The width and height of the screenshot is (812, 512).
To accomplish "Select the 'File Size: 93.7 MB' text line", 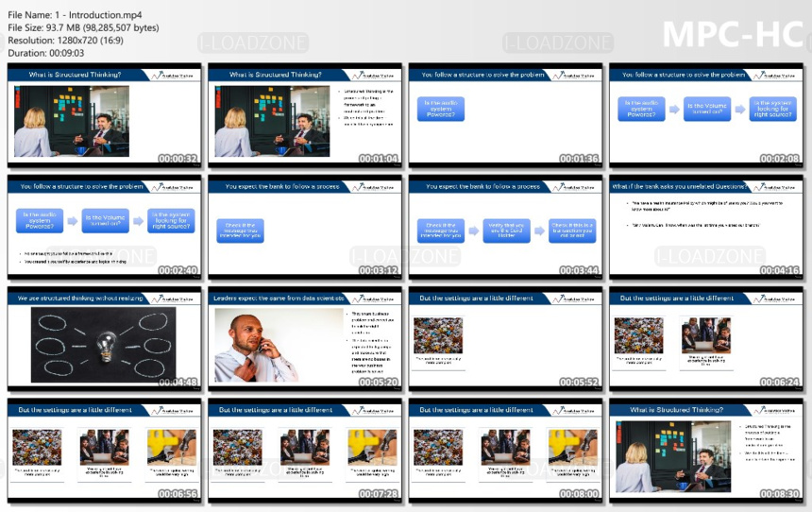I will (83, 27).
